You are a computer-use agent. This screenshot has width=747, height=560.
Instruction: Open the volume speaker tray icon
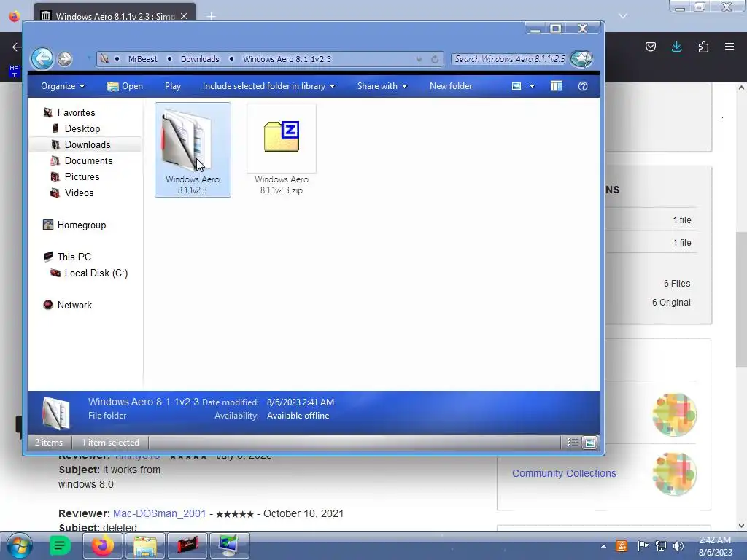[x=678, y=546]
